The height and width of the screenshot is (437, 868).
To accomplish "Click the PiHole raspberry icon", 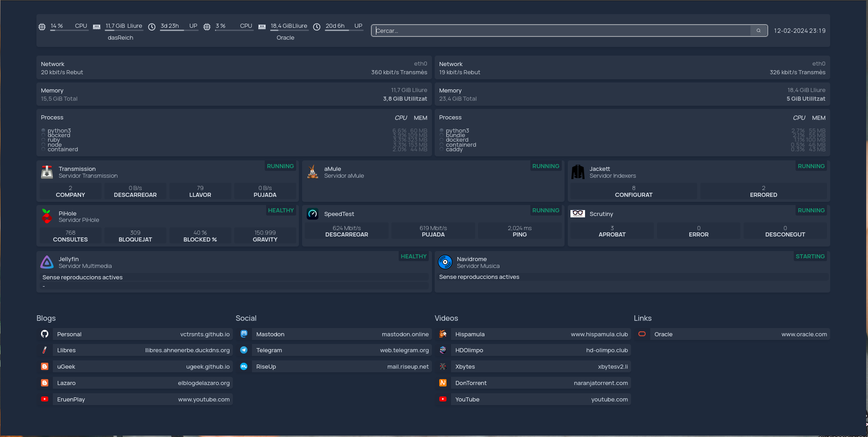I will 47,216.
